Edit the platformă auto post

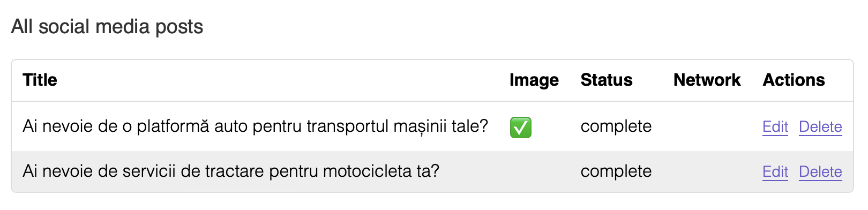tap(775, 126)
